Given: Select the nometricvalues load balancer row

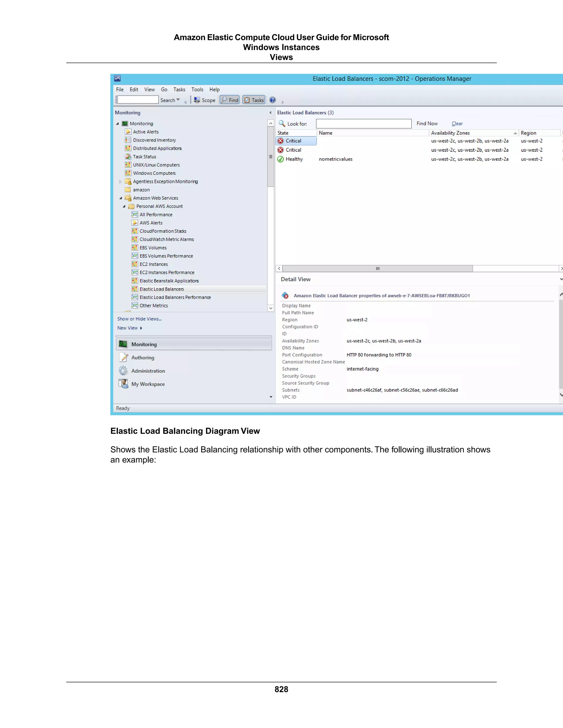Looking at the screenshot, I should (419, 159).
